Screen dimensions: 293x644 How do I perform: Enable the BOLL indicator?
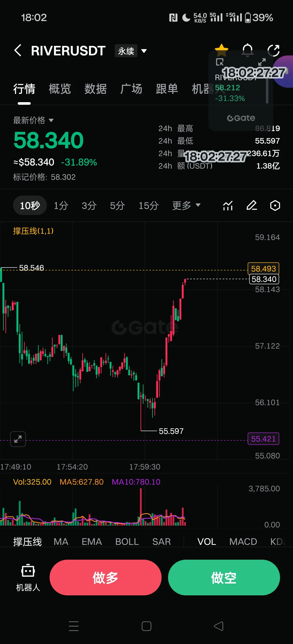pos(127,542)
